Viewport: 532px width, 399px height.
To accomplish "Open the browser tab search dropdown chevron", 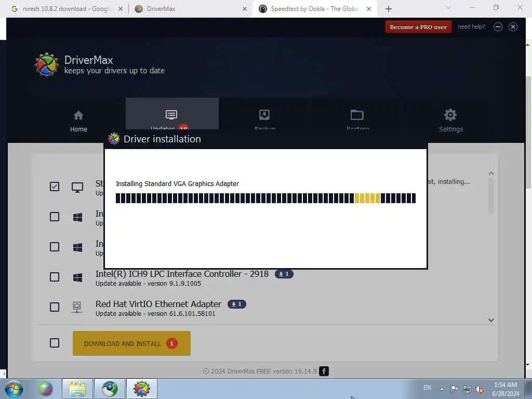I will click(x=448, y=7).
